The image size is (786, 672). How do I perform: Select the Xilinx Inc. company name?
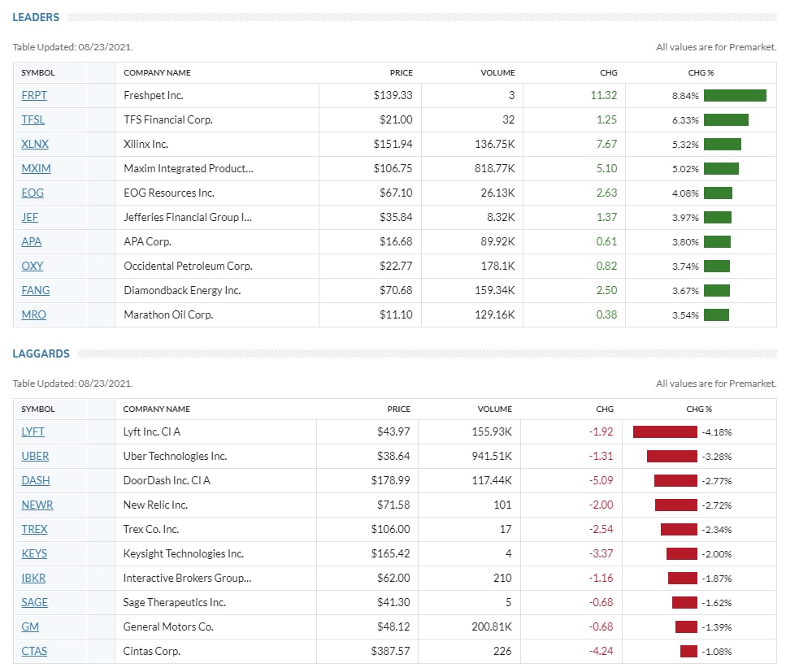pos(145,145)
